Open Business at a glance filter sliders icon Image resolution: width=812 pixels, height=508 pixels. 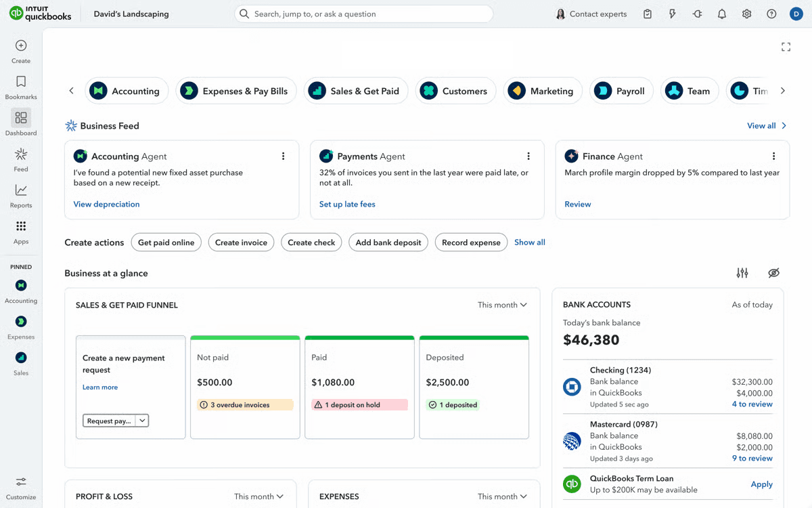[x=742, y=273]
